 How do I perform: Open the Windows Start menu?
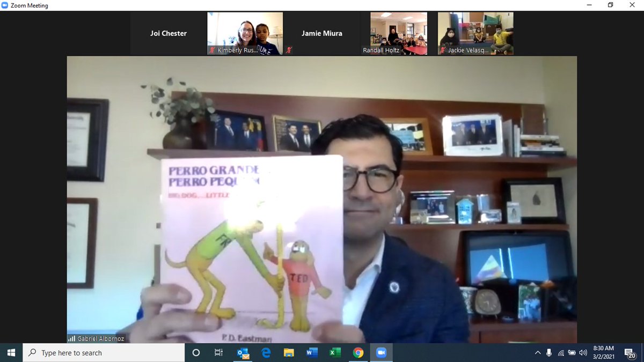pyautogui.click(x=11, y=352)
